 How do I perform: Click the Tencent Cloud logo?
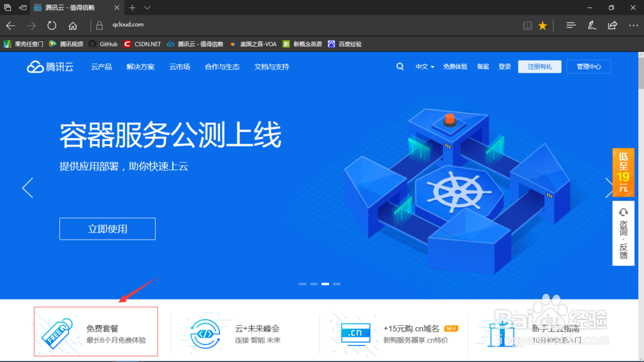(x=51, y=67)
